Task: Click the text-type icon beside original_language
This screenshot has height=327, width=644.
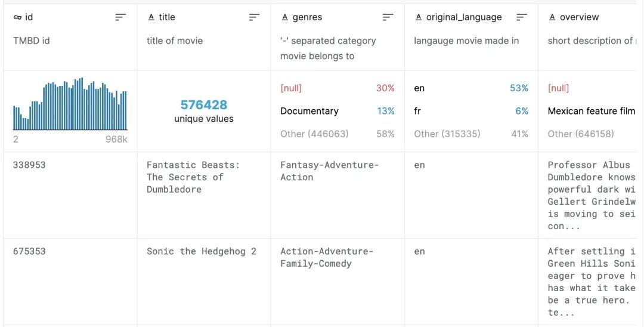Action: pos(418,17)
